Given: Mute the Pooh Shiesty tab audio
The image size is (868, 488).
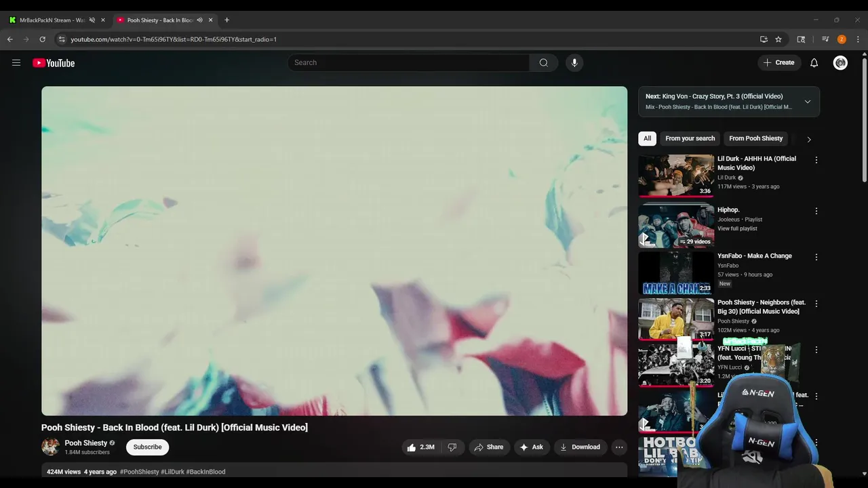Looking at the screenshot, I should tap(199, 20).
